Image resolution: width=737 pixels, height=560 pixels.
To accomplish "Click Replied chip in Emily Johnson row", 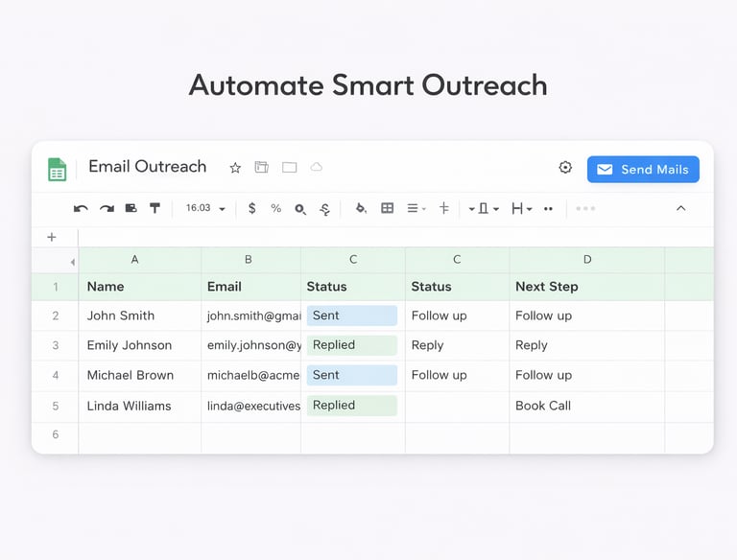I will point(352,345).
